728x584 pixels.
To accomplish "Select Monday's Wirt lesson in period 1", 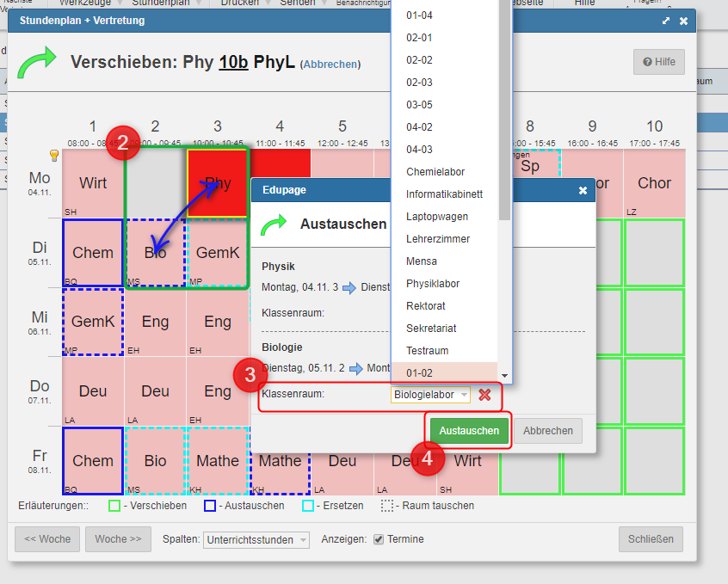I will pos(93,183).
